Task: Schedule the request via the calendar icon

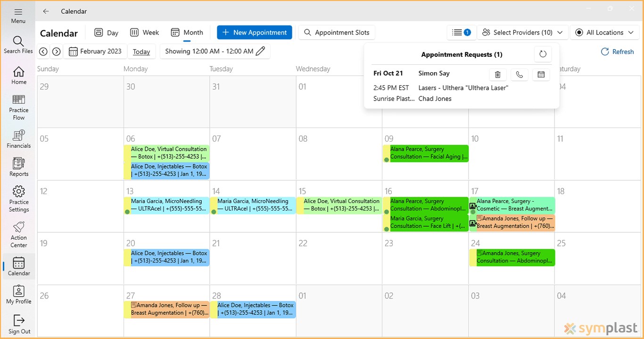Action: pos(541,74)
